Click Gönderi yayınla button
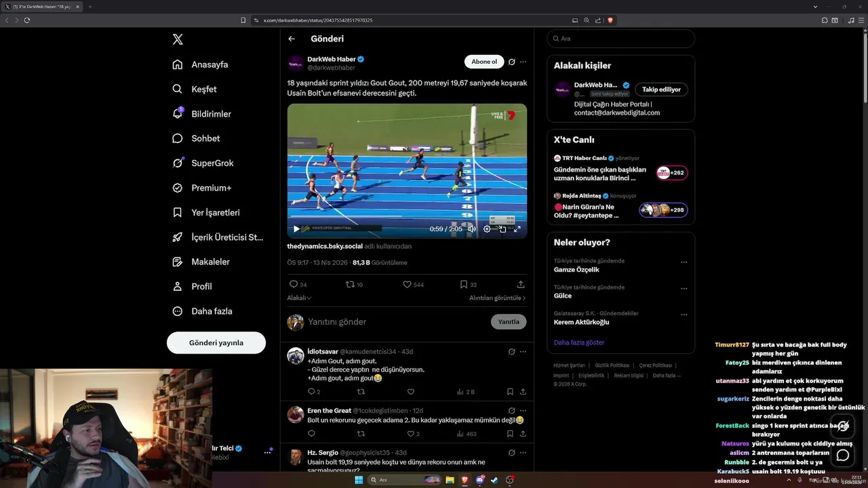The height and width of the screenshot is (488, 868). 216,342
